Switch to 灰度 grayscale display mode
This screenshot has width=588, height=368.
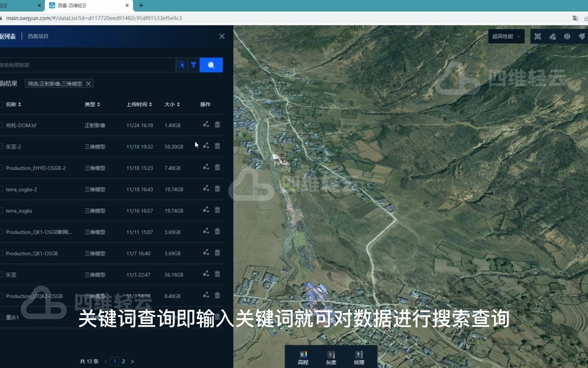tap(331, 358)
